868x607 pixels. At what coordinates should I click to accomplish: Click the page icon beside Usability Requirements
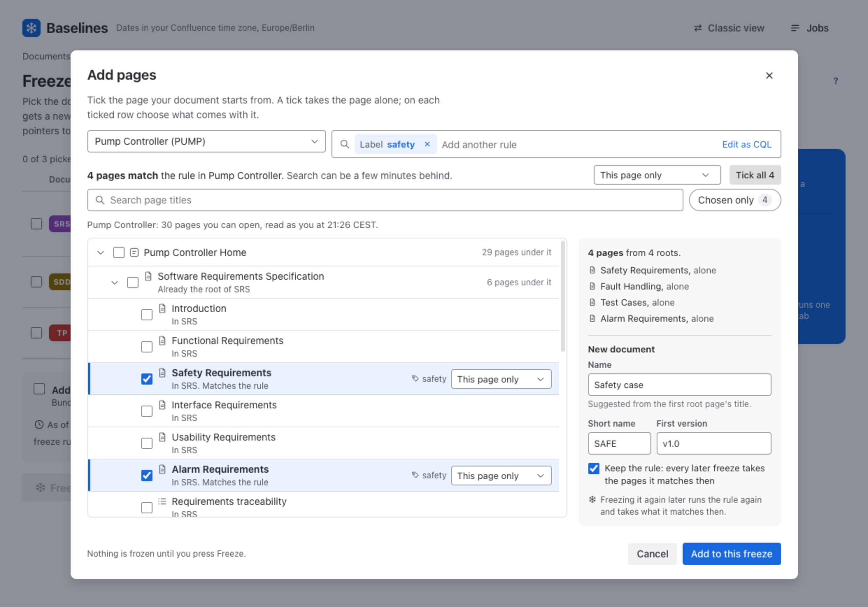pos(162,437)
